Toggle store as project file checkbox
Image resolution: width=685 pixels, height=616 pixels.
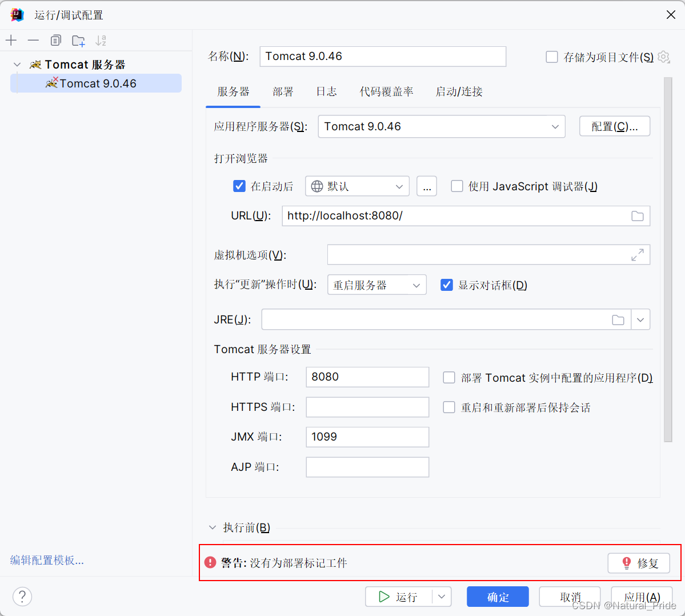coord(552,57)
